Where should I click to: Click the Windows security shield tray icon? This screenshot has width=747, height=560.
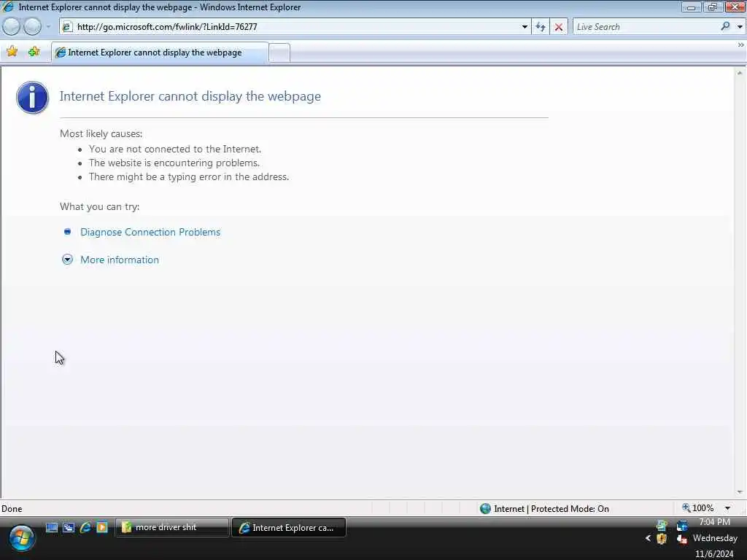click(x=661, y=539)
